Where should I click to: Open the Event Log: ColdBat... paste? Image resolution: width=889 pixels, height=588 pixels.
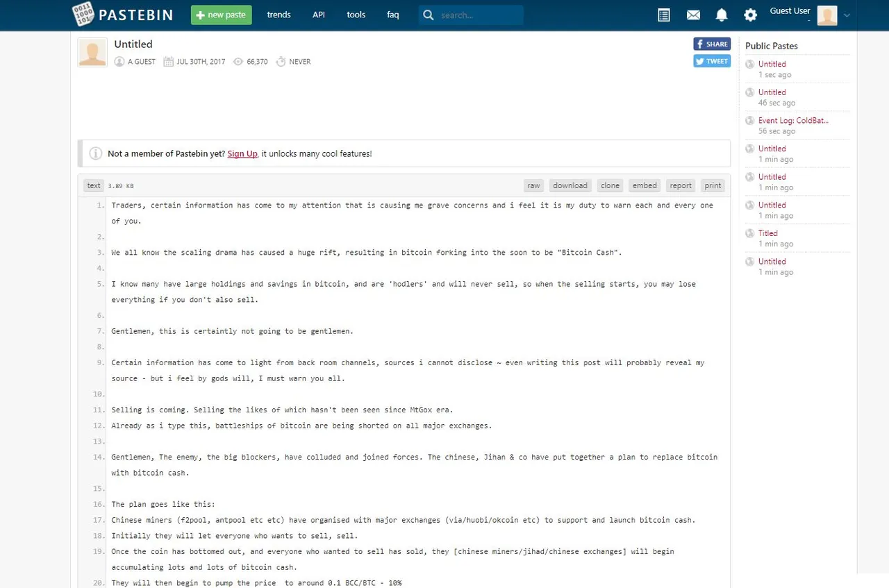click(x=793, y=121)
